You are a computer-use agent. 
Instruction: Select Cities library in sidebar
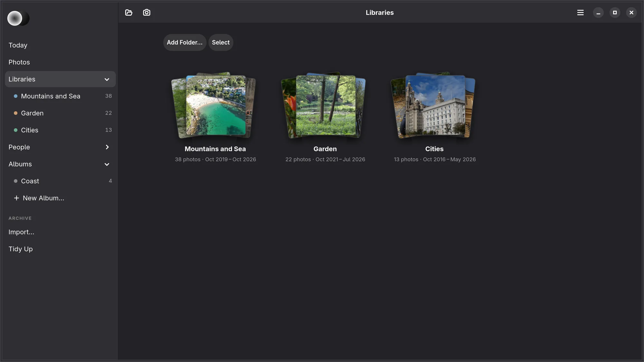point(60,130)
